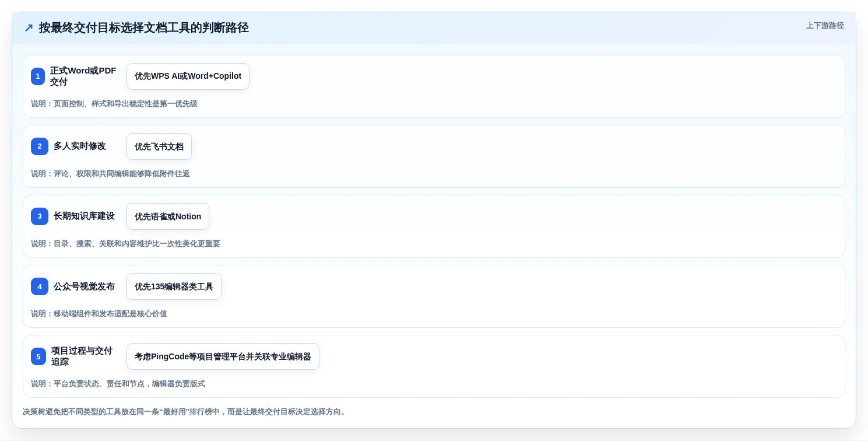Image resolution: width=868 pixels, height=441 pixels.
Task: Click step number 1 badge
Action: click(x=38, y=76)
